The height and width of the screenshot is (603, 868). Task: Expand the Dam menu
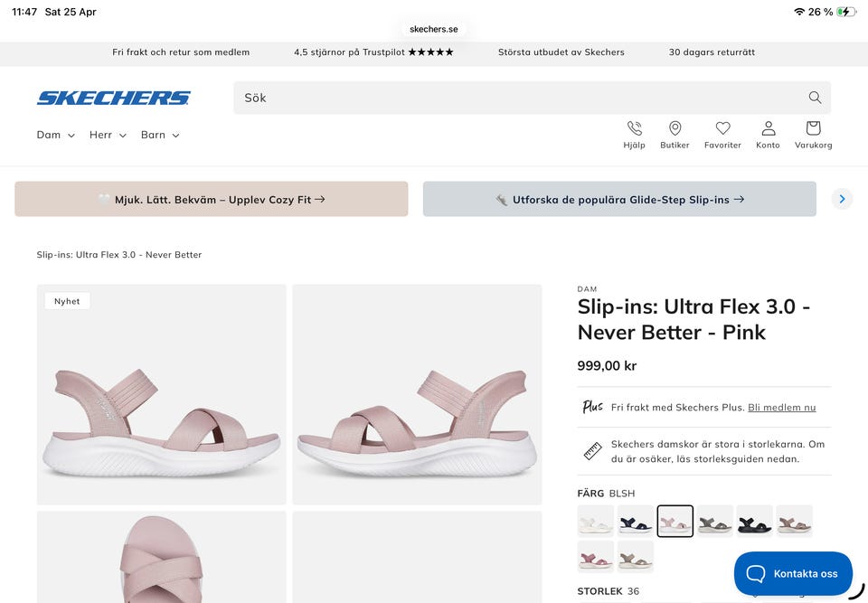coord(55,135)
